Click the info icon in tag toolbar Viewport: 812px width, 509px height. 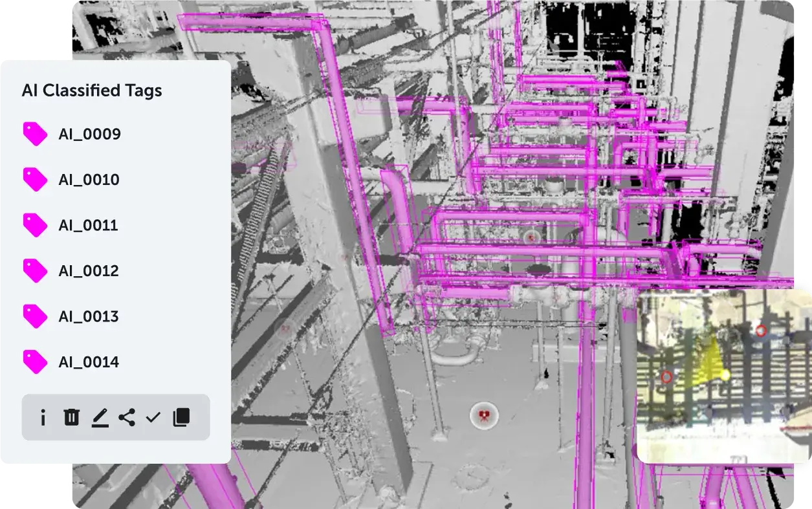tap(43, 418)
